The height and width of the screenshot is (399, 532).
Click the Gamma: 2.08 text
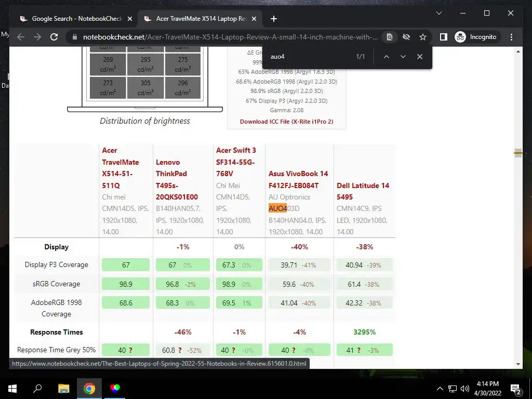287,110
